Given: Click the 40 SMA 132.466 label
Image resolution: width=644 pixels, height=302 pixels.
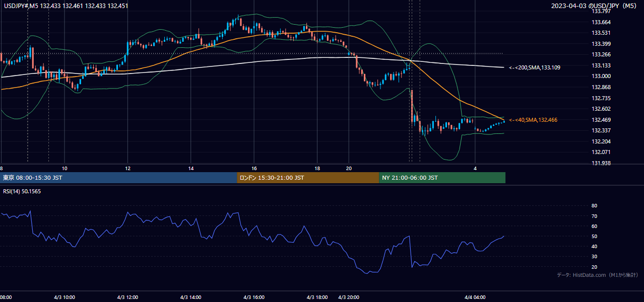Looking at the screenshot, I should click(533, 120).
